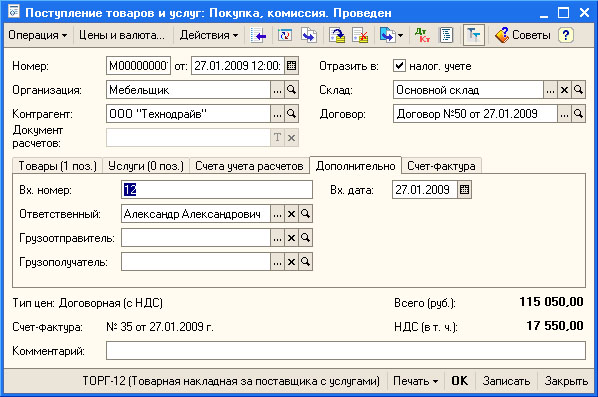This screenshot has height=397, width=598.
Task: Clear the Грузополучатель field
Action: click(291, 262)
